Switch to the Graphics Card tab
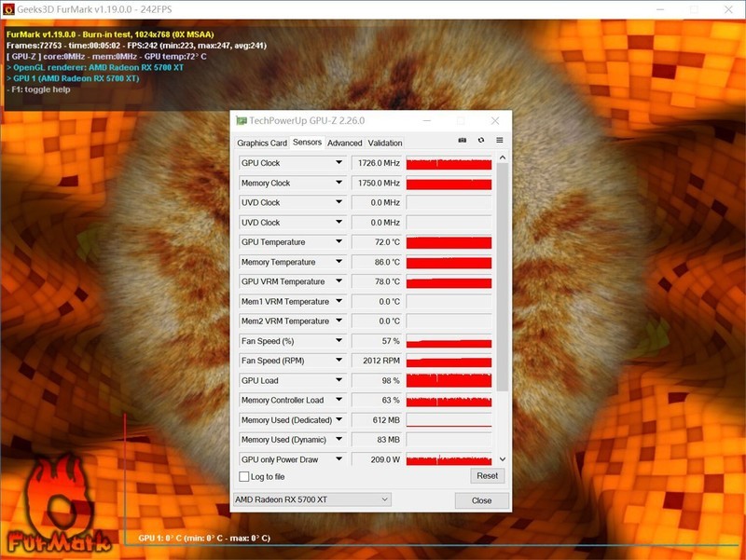 pos(262,143)
